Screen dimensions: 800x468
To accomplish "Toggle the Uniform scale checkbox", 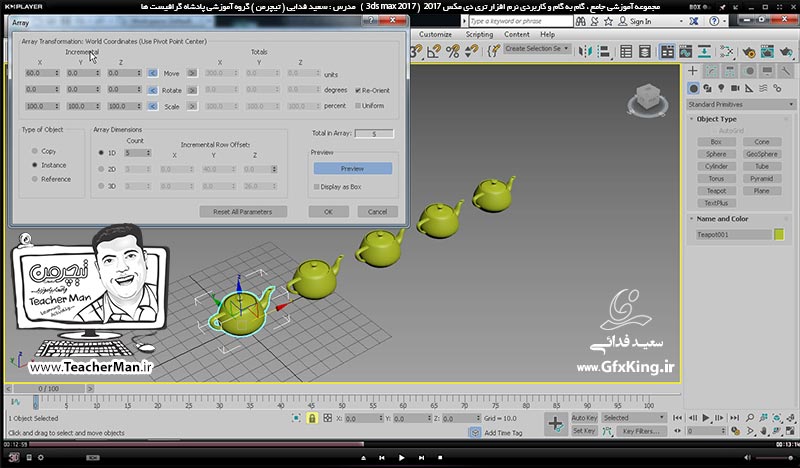I will pyautogui.click(x=358, y=106).
